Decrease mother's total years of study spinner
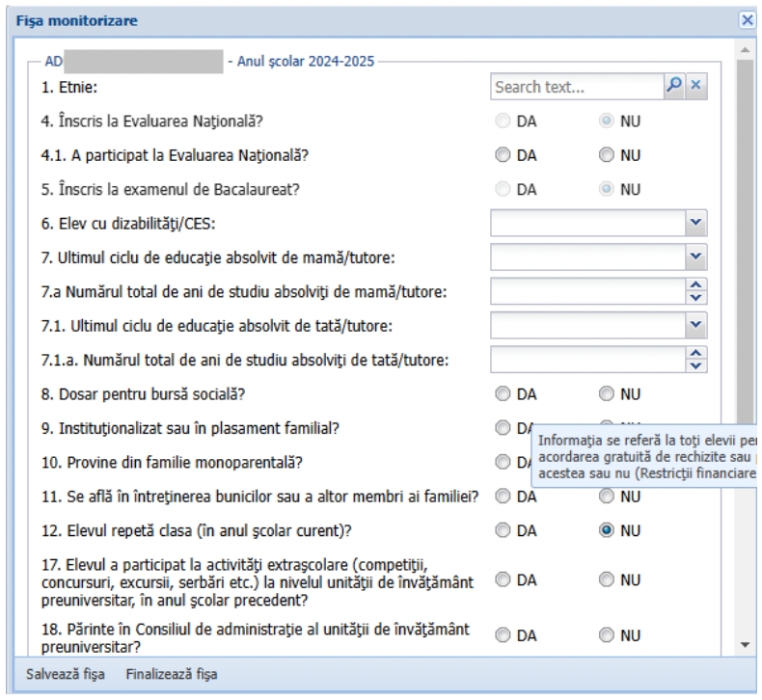Image resolution: width=762 pixels, height=700 pixels. click(x=699, y=294)
